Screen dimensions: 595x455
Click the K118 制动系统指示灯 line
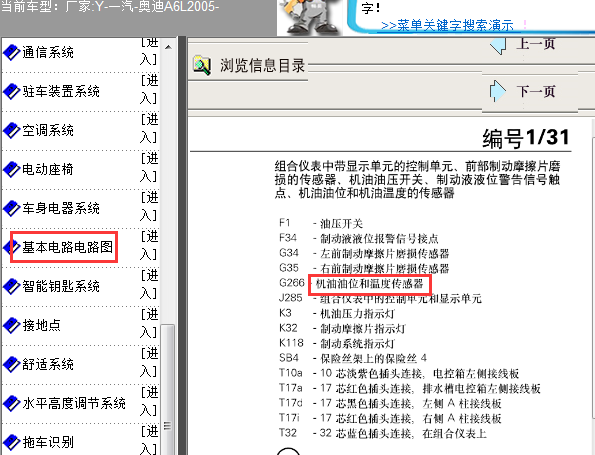pyautogui.click(x=337, y=343)
